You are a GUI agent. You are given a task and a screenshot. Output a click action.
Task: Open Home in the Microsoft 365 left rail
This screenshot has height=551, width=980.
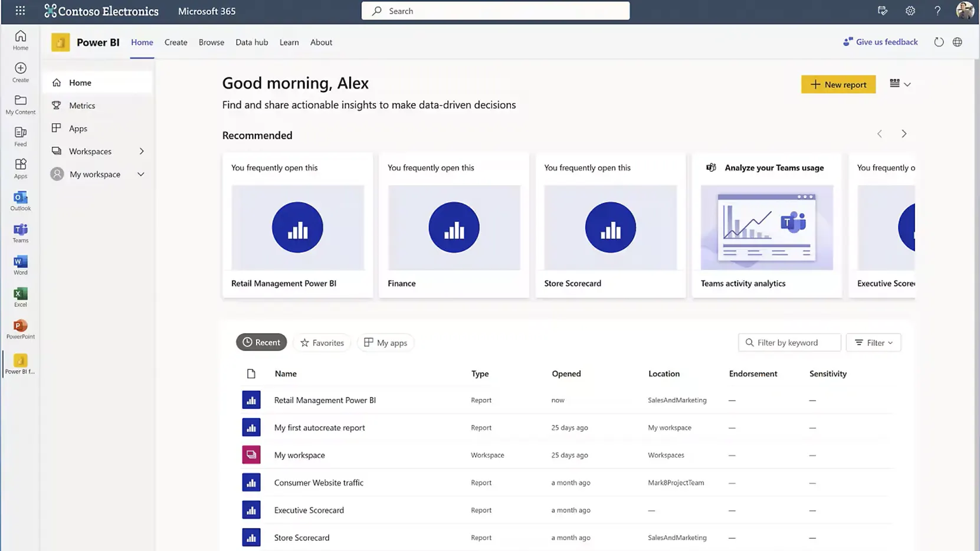21,40
